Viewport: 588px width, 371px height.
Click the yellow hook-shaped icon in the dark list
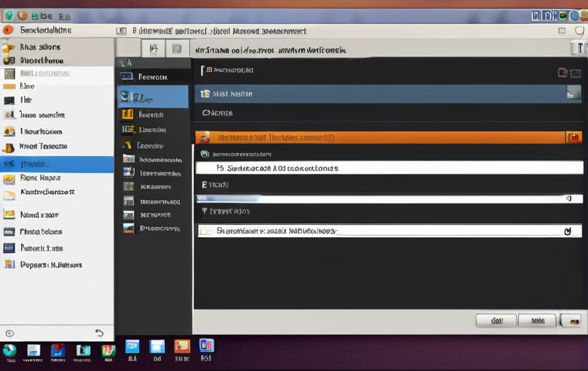point(128,145)
